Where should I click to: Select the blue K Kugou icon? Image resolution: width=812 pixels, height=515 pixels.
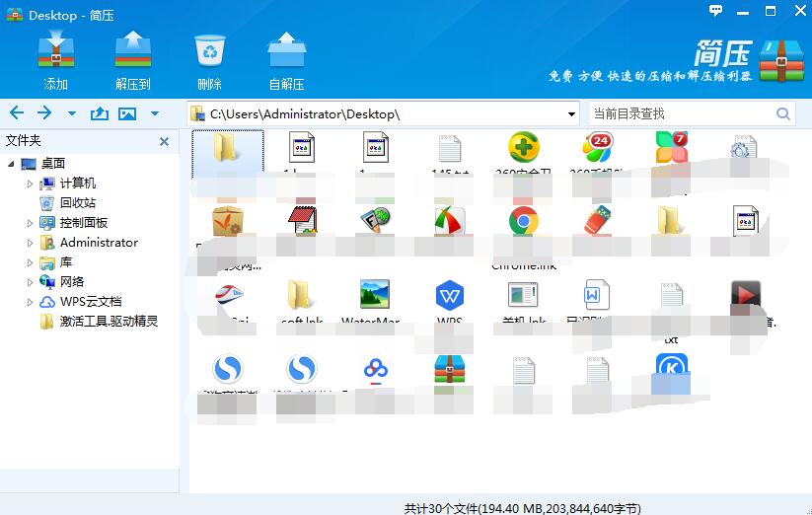click(x=672, y=369)
